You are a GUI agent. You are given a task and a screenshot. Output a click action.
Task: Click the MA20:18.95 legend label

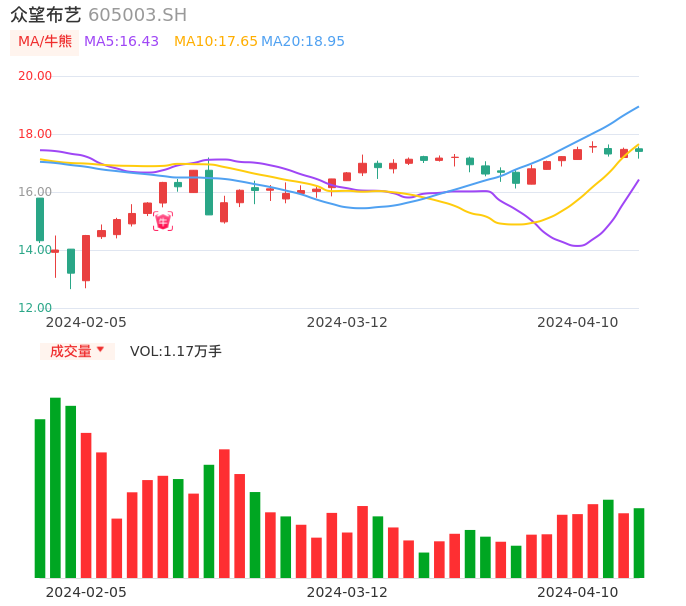(303, 42)
